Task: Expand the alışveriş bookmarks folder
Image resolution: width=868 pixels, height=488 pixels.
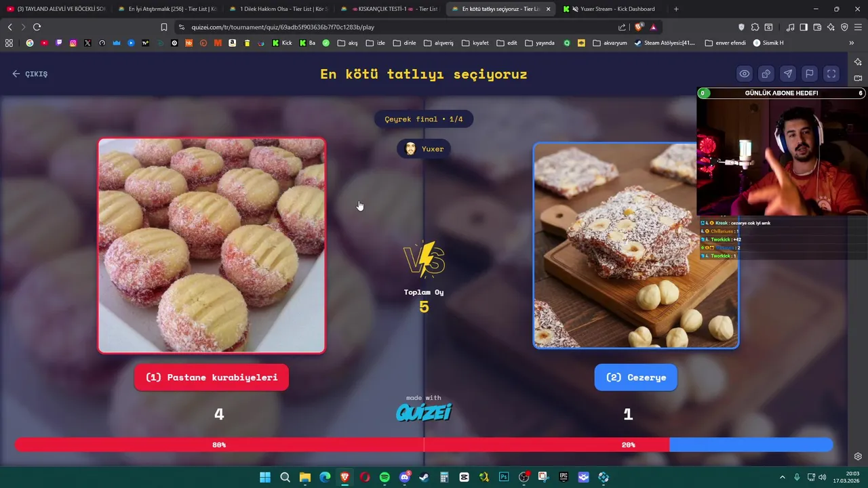Action: [x=439, y=43]
